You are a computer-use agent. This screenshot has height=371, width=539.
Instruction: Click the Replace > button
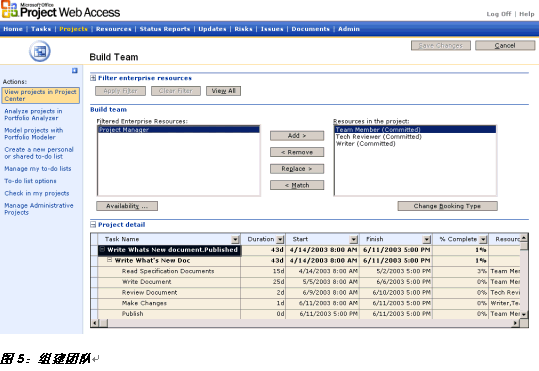[x=297, y=168]
